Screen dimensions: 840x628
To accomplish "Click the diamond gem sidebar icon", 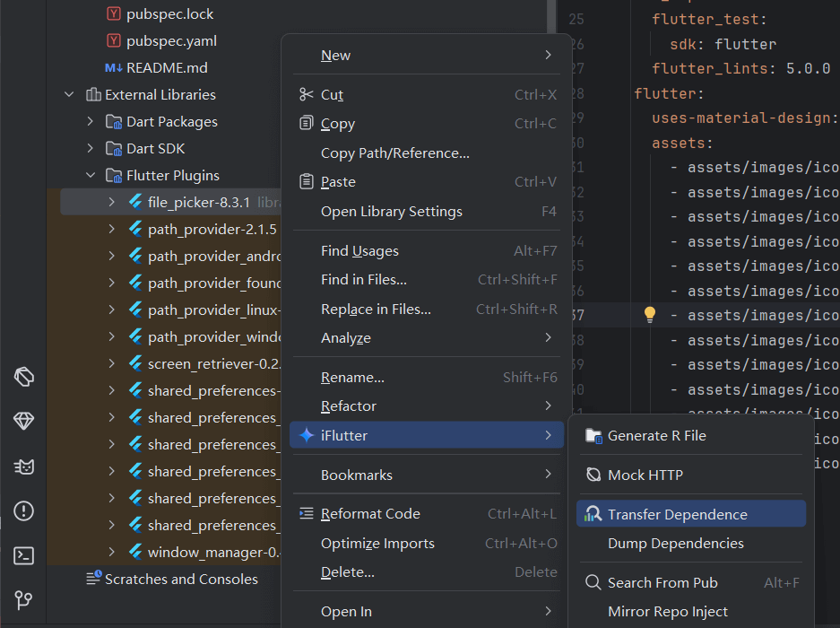I will (x=23, y=421).
